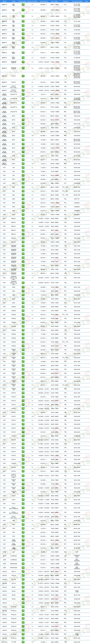Click the engine code F1P4
The width and height of the screenshot is (90, 644).
tap(77, 552)
